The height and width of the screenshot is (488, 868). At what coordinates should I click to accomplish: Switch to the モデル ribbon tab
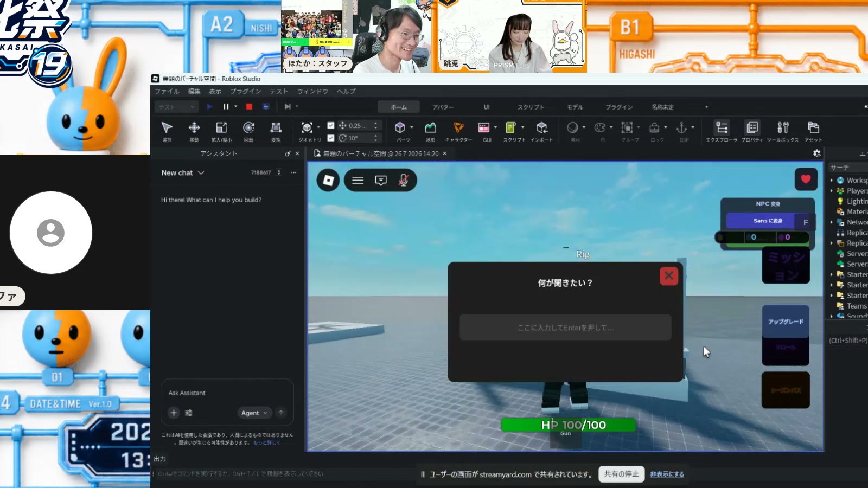click(x=575, y=107)
